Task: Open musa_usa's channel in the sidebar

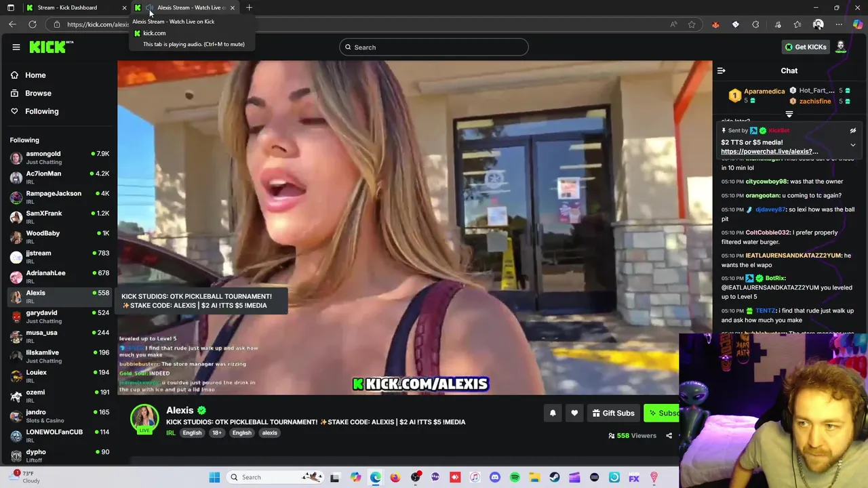Action: [x=59, y=337]
